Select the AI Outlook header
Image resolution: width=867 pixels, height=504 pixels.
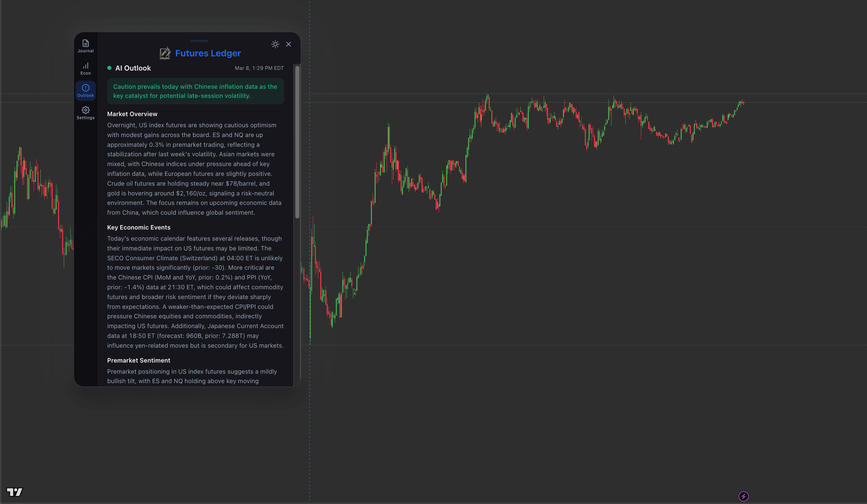tap(133, 68)
